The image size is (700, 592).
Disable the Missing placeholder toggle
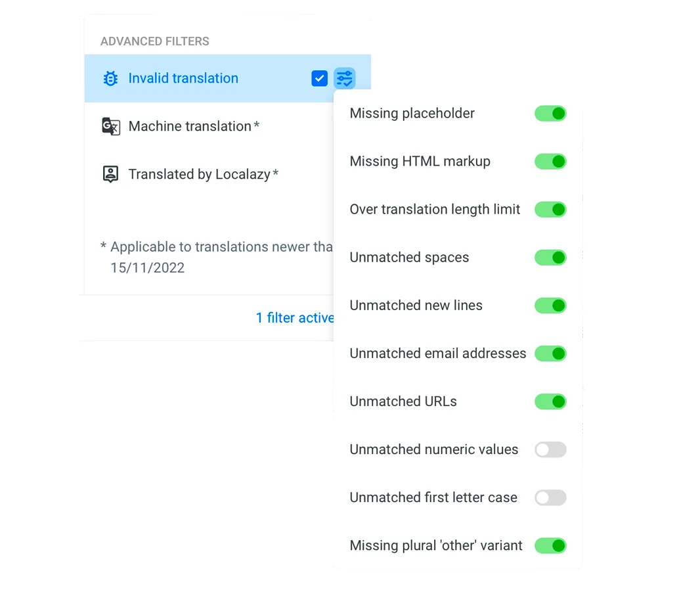550,114
